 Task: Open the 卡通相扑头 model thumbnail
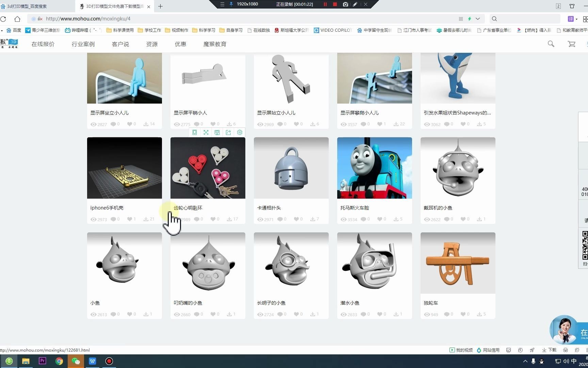(x=291, y=168)
